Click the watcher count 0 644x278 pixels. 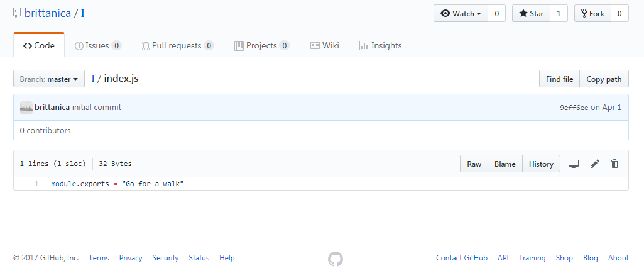tap(496, 14)
